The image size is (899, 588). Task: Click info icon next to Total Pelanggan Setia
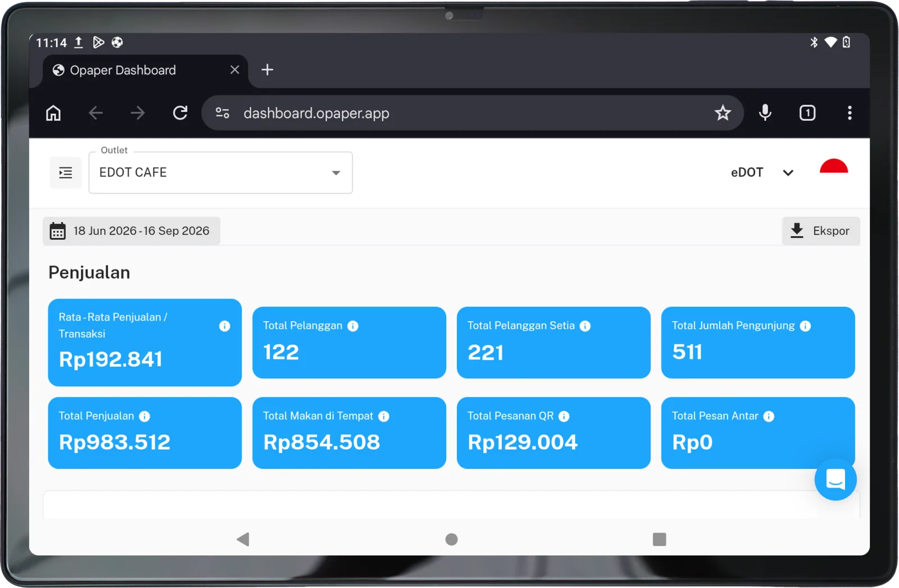(x=585, y=326)
